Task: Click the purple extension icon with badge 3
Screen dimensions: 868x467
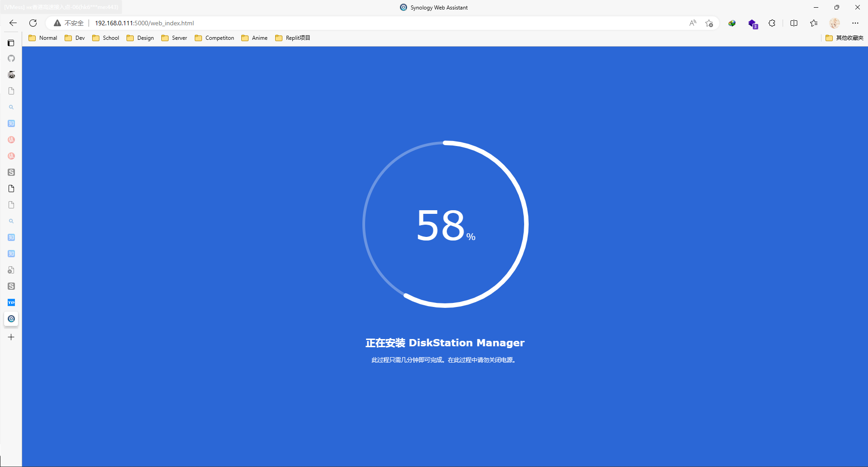Action: [752, 24]
